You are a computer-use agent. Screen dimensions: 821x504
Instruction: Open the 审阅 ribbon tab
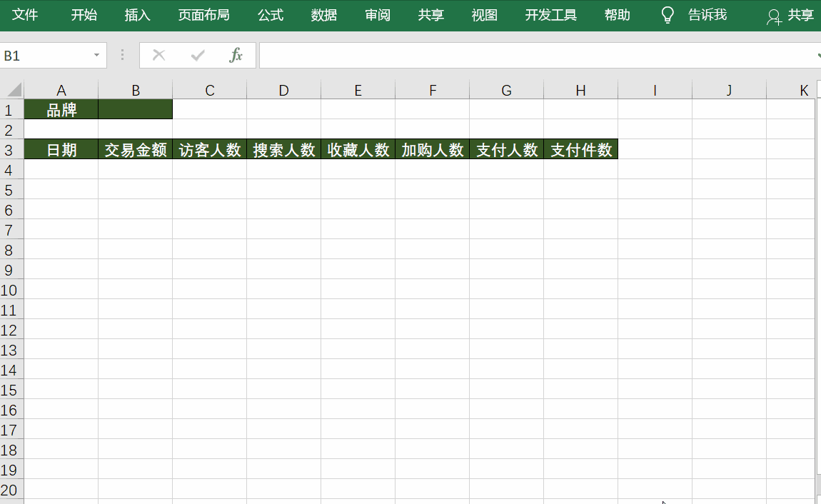(378, 15)
